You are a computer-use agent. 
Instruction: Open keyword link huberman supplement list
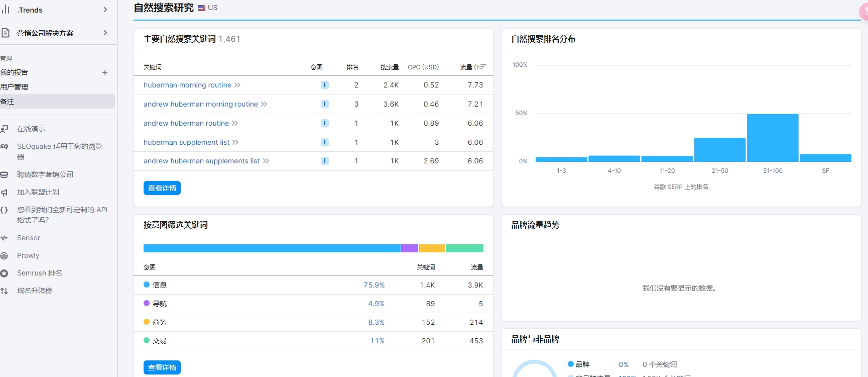pos(186,142)
